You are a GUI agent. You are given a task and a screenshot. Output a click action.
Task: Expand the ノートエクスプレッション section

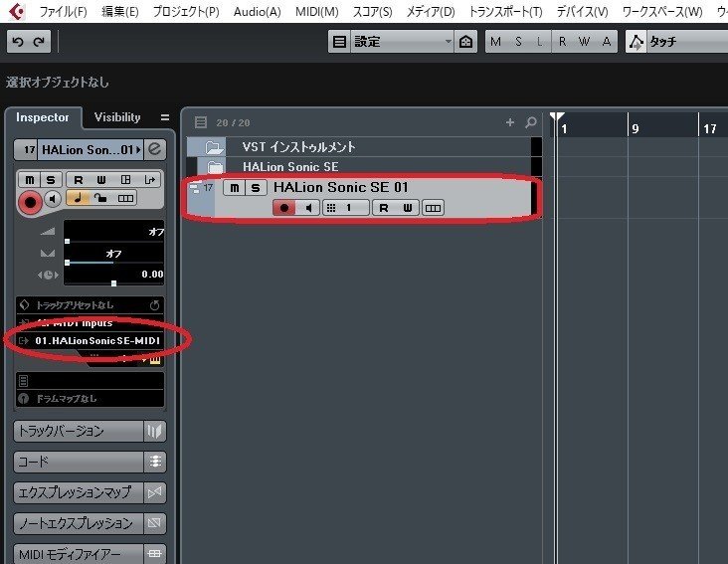pyautogui.click(x=79, y=523)
